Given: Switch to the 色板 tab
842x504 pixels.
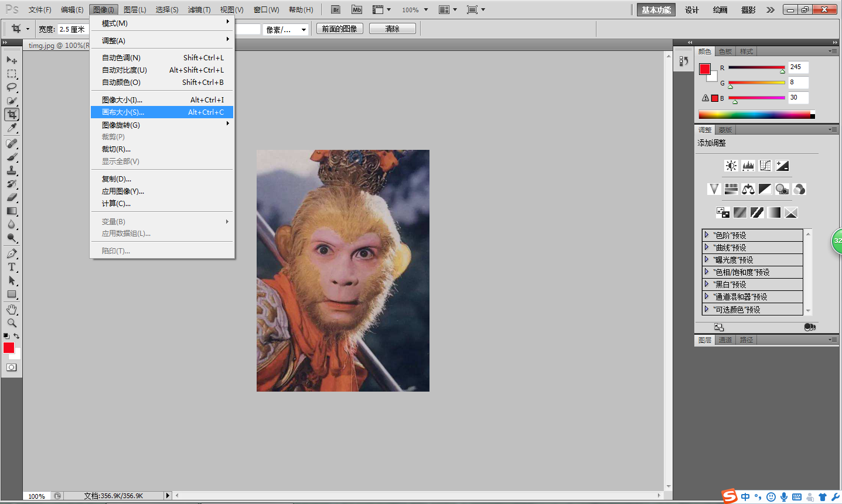Looking at the screenshot, I should (725, 52).
